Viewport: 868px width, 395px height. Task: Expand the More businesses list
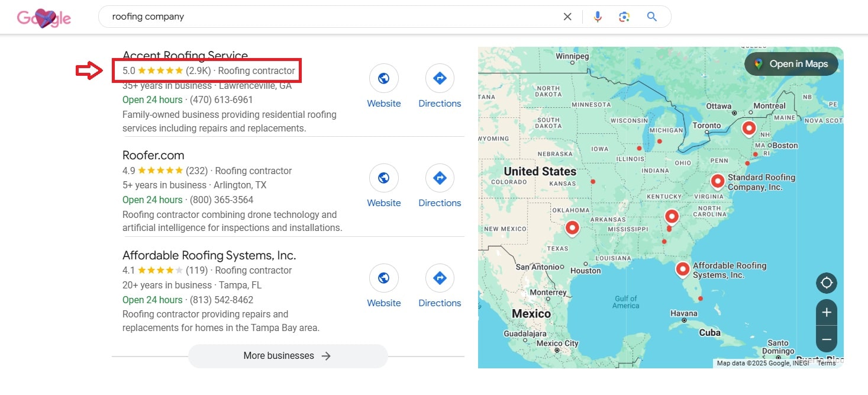pyautogui.click(x=288, y=356)
